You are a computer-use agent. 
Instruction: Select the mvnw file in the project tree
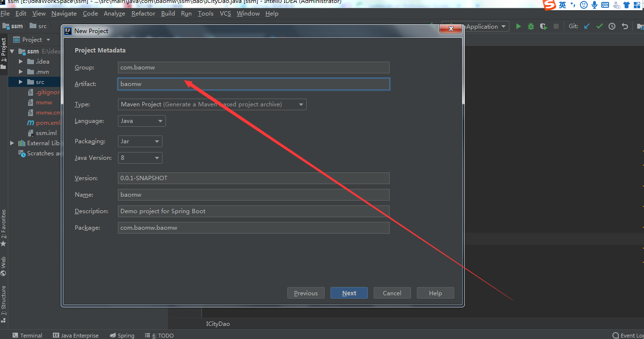pyautogui.click(x=40, y=102)
